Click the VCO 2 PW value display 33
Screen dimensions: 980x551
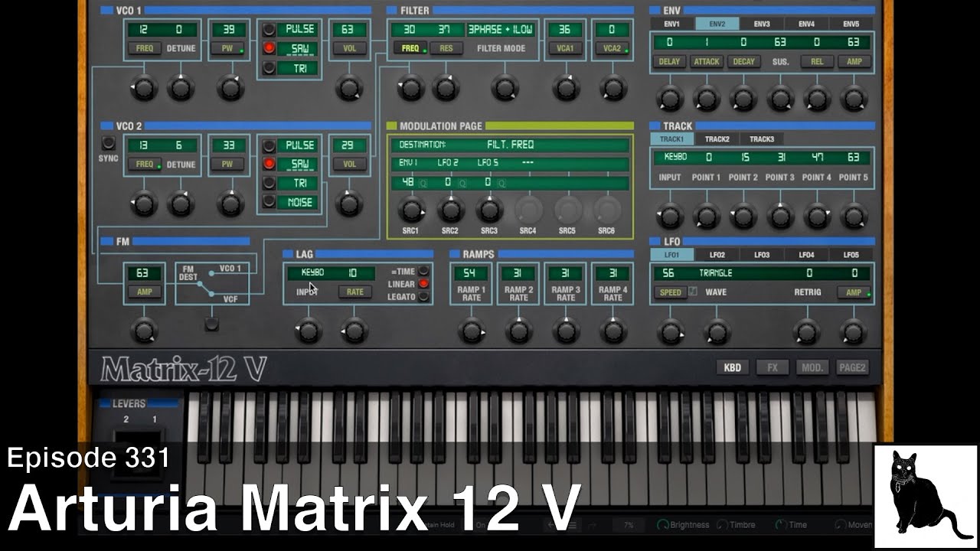pyautogui.click(x=228, y=145)
